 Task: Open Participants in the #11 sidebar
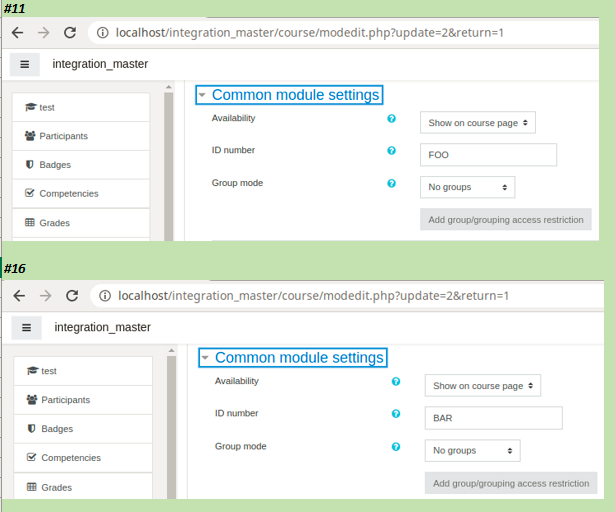(x=81, y=136)
